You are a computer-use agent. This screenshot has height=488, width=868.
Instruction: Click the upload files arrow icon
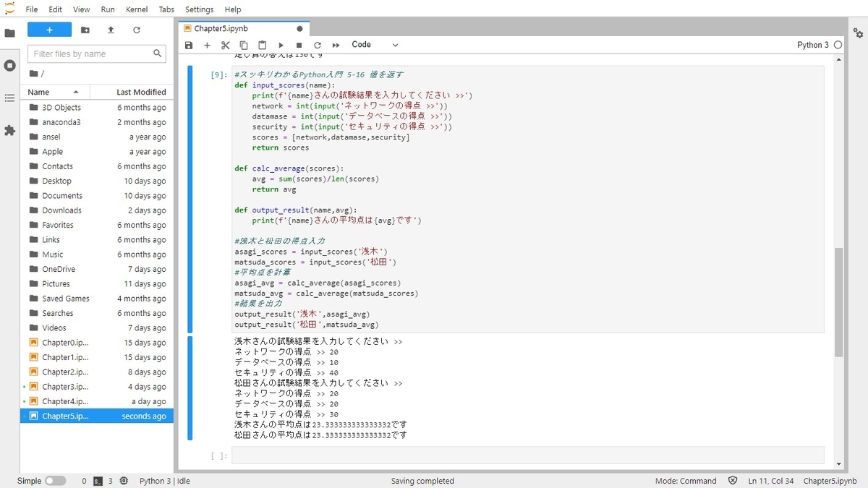(x=111, y=30)
